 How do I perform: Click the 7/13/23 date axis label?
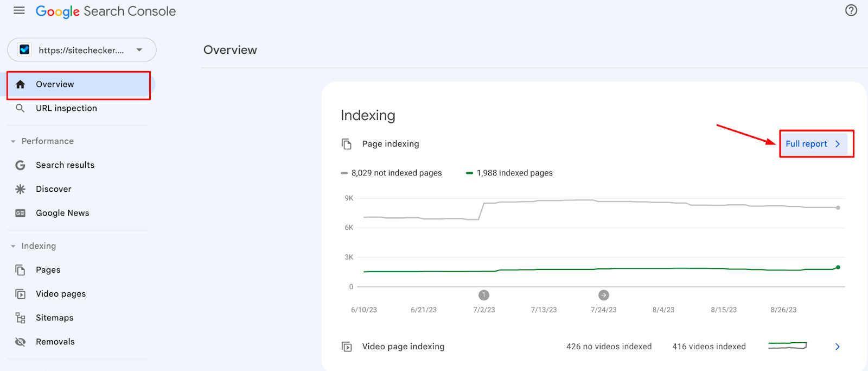[x=544, y=310]
